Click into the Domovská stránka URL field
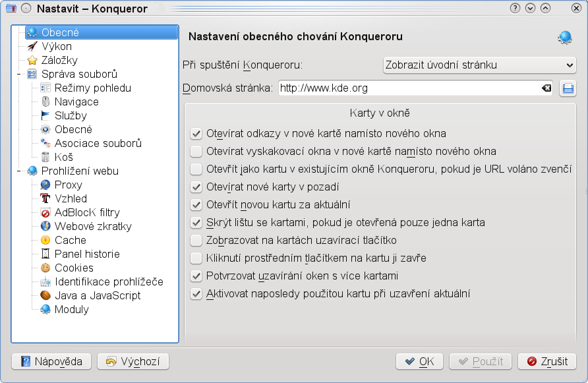This screenshot has height=383, width=588. click(409, 88)
